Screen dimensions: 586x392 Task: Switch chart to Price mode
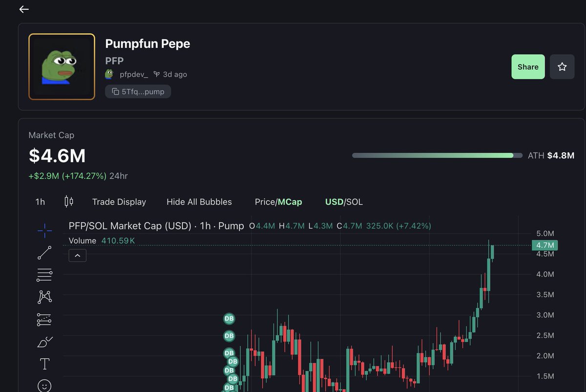(x=265, y=202)
